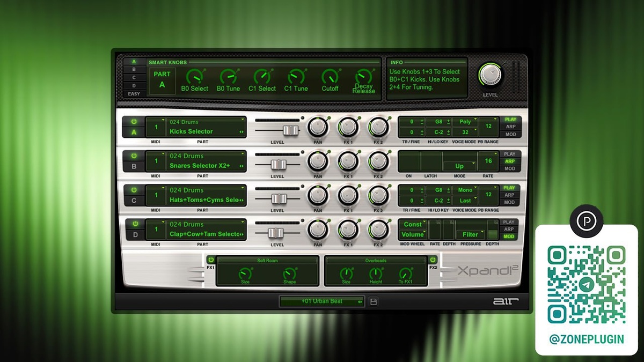Image resolution: width=644 pixels, height=362 pixels.
Task: Adjust the Cutoff smart knob
Action: (330, 77)
